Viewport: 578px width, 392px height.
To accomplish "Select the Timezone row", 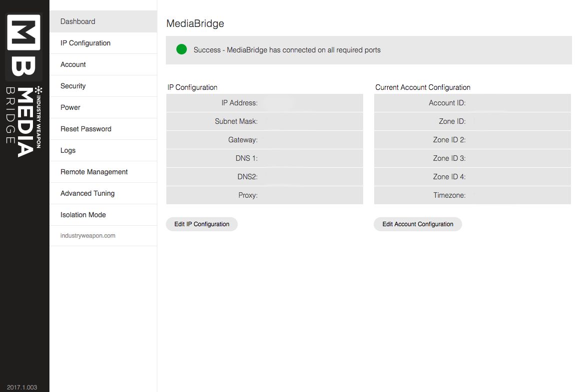I will [473, 195].
